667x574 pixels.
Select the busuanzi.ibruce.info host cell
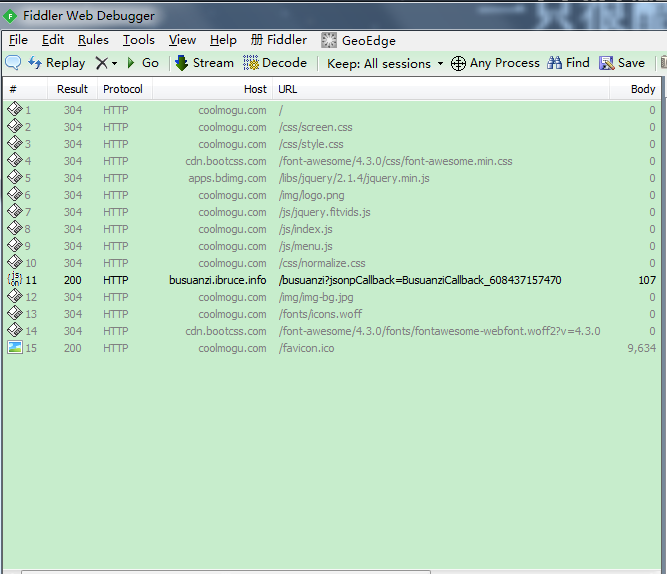pos(217,280)
